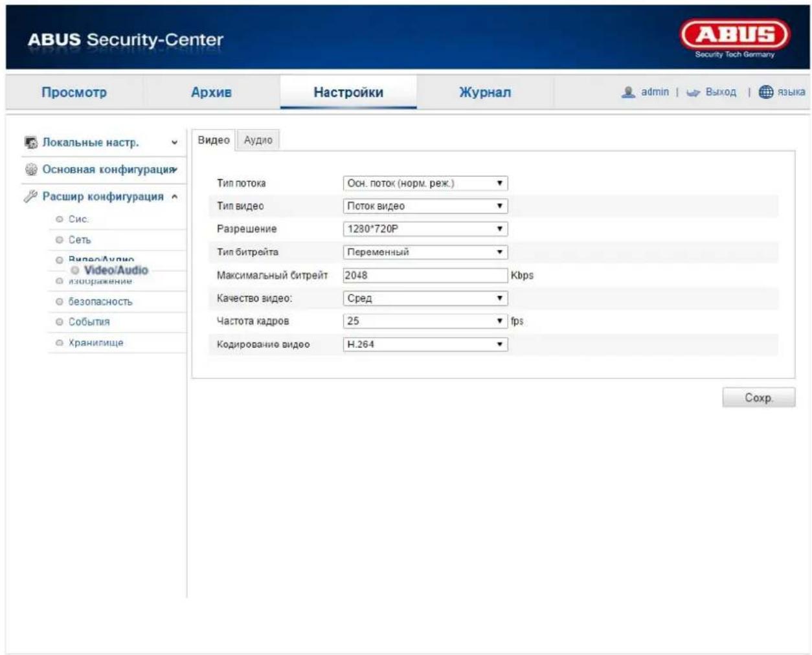This screenshot has width=812, height=655.
Task: Click the ABUS logo badge
Action: coord(735,35)
